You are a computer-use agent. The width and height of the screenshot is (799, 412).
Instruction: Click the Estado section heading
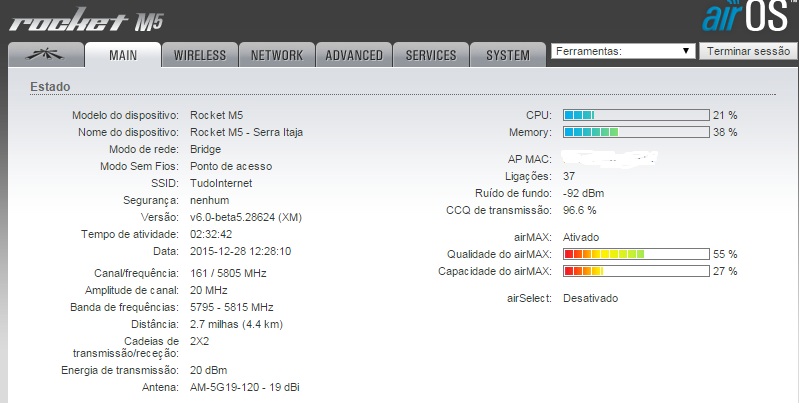coord(50,87)
